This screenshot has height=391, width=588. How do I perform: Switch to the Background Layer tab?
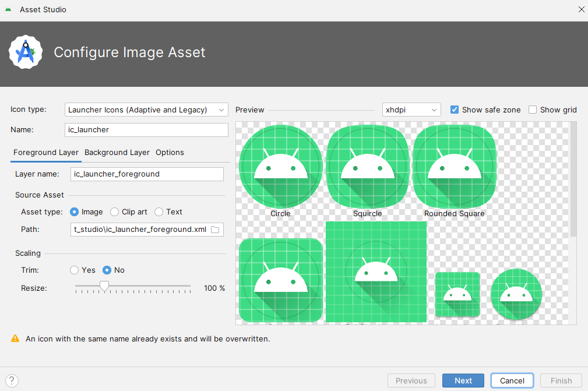[117, 153]
